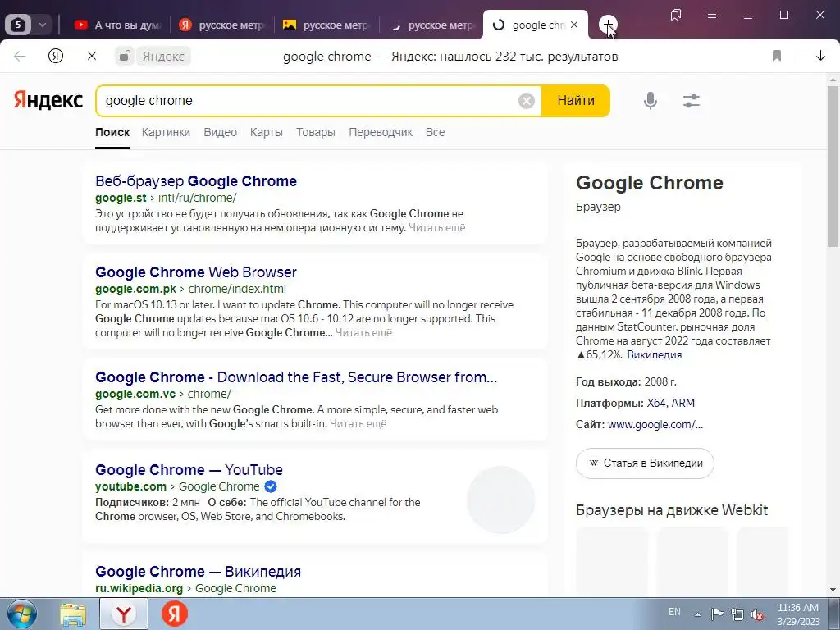Switch to the loading tab "русское метр"
The width and height of the screenshot is (840, 630).
click(x=431, y=25)
